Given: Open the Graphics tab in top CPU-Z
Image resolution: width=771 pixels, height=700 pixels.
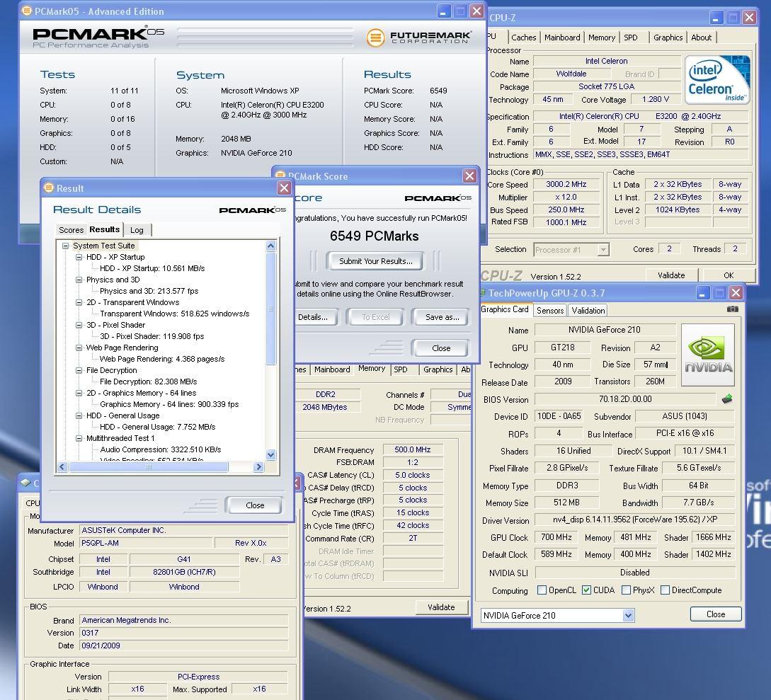Looking at the screenshot, I should click(x=667, y=38).
